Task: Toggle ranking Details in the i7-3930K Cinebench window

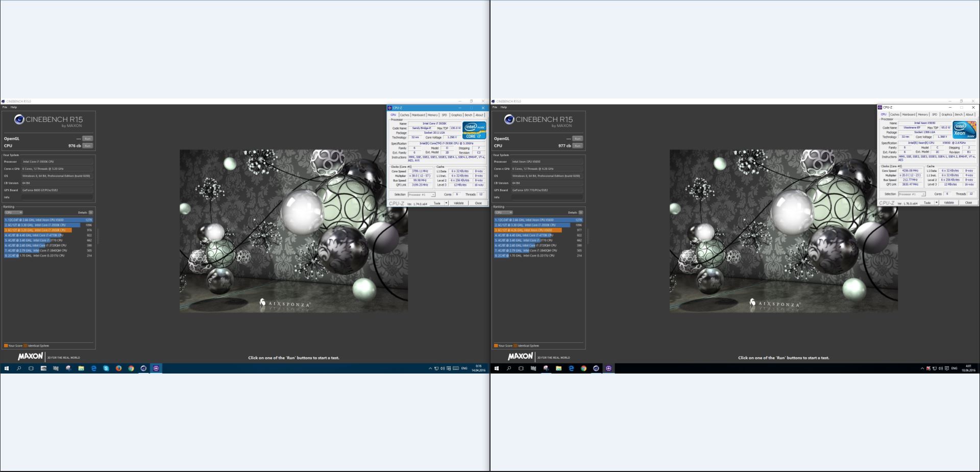Action: (91, 212)
